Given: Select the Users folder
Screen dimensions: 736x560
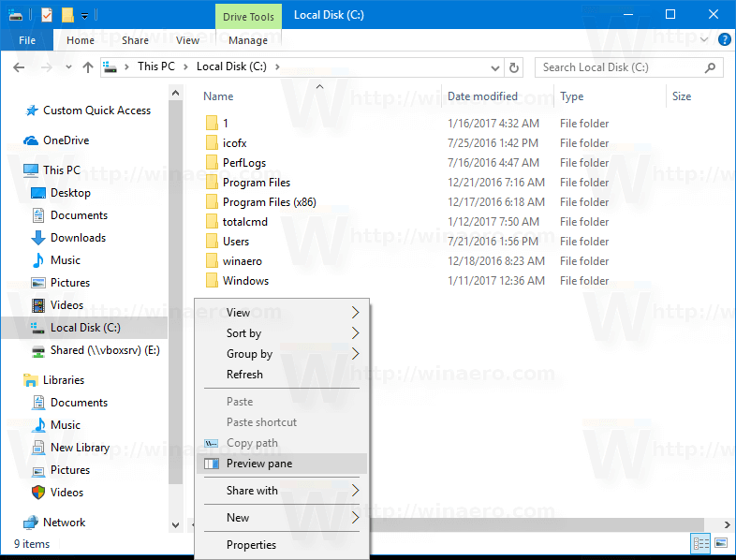Looking at the screenshot, I should pos(228,242).
